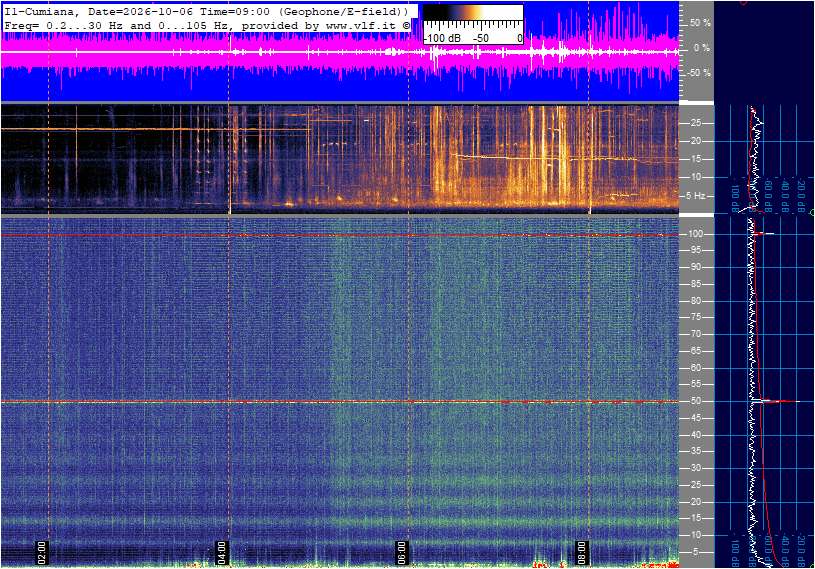Screen dimensions: 815x569
Task: Click the "-50" label on color scale
Action: (480, 38)
